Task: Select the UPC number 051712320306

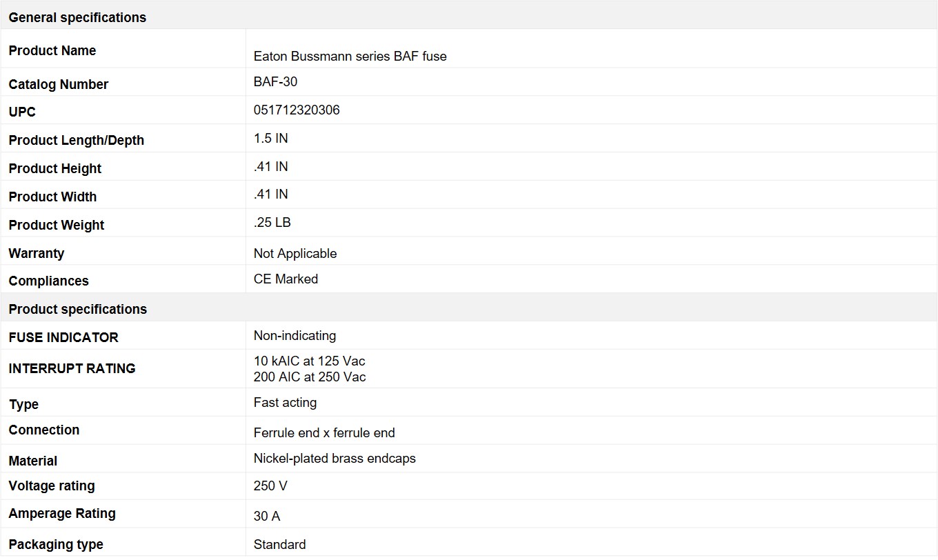Action: (x=297, y=110)
